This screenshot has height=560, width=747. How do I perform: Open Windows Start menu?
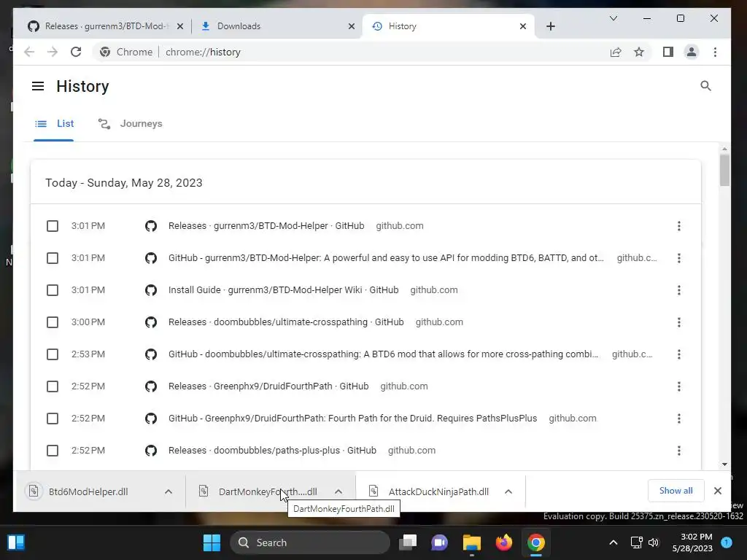coord(212,542)
